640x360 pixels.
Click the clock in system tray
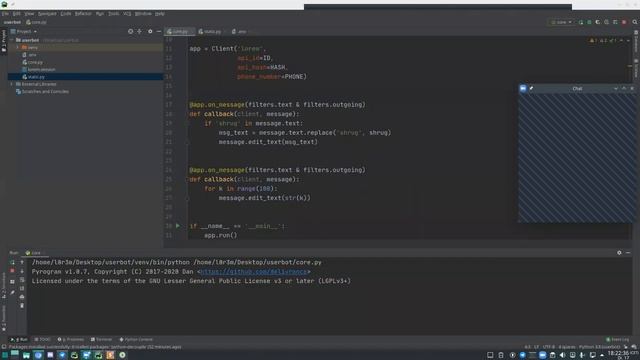pos(618,355)
